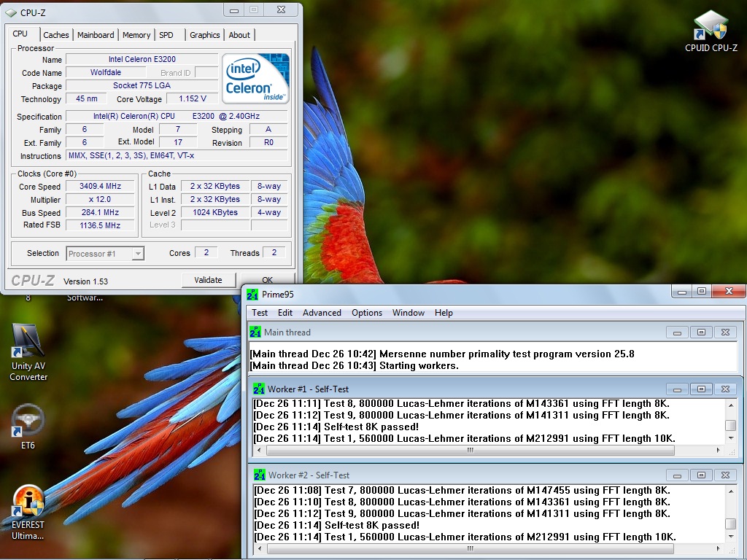Minimize the CPU-Z window
Image resolution: width=747 pixels, height=560 pixels.
coord(234,10)
